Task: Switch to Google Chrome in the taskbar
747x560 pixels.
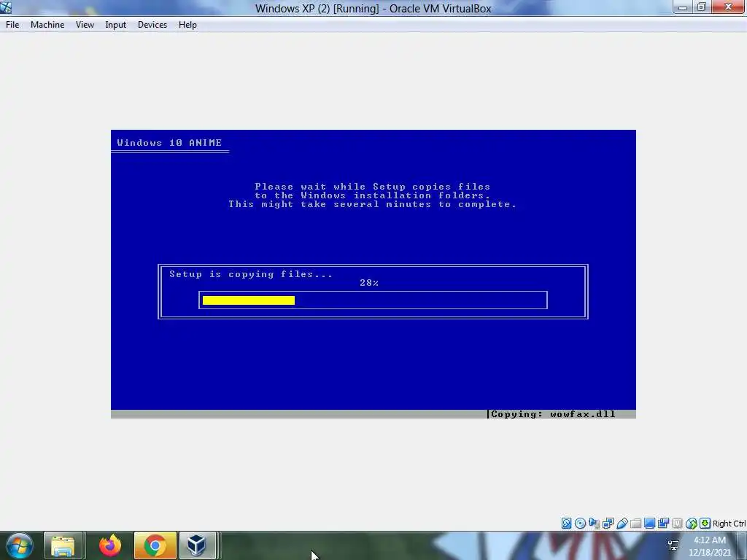Action: click(155, 545)
